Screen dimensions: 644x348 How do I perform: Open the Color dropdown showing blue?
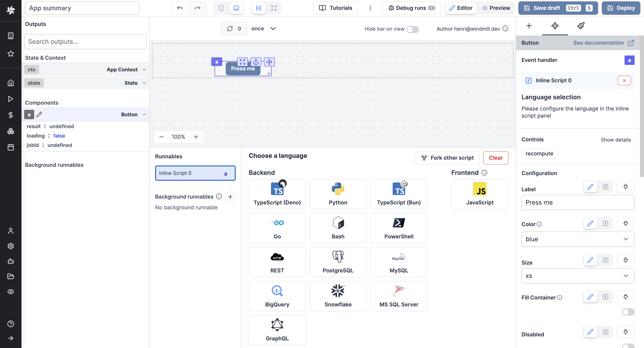click(578, 239)
